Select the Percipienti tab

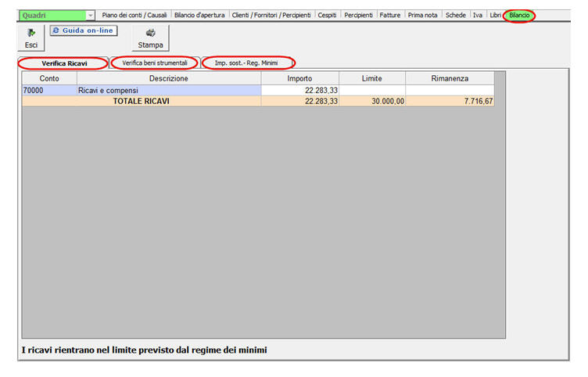pos(358,16)
